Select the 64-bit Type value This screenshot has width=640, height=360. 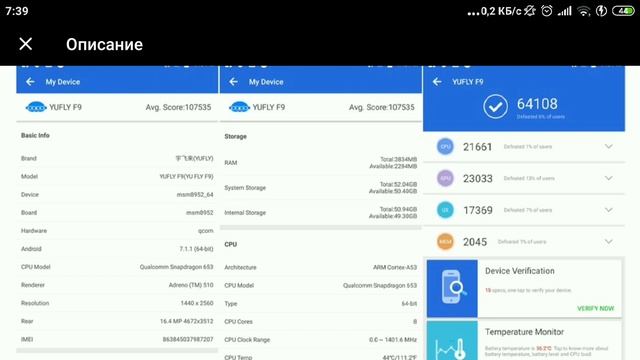click(x=409, y=304)
